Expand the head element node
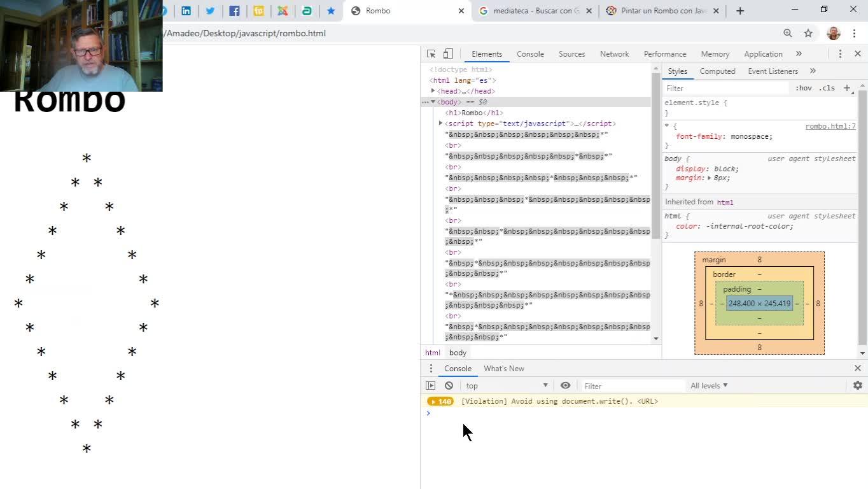The image size is (868, 489). [433, 91]
